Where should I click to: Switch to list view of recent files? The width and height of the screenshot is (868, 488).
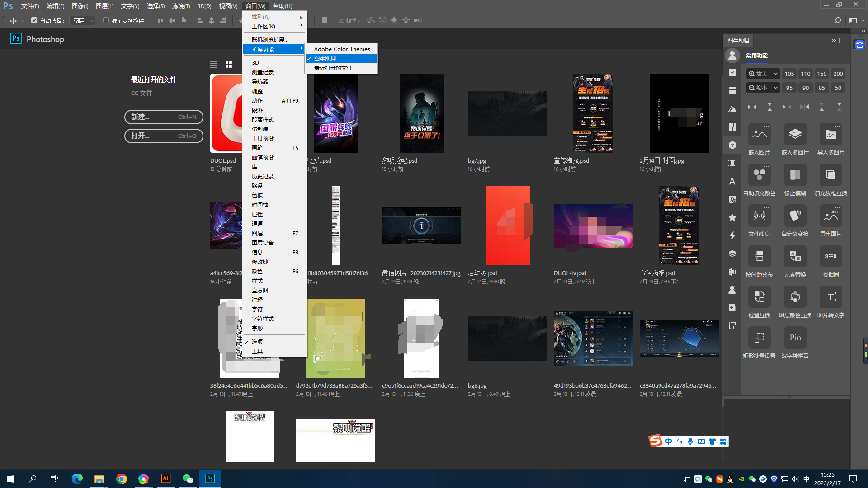click(x=213, y=65)
